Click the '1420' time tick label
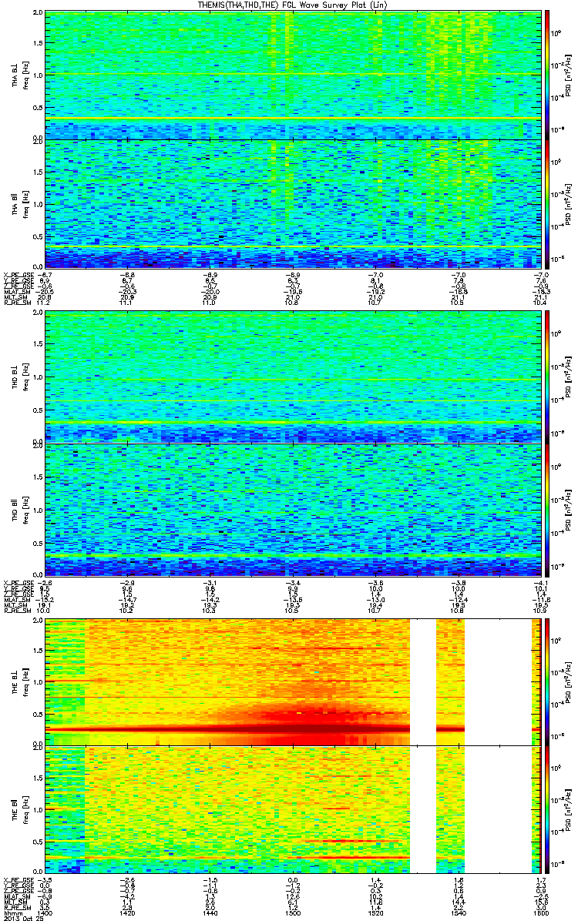The image size is (578, 924). click(x=127, y=915)
